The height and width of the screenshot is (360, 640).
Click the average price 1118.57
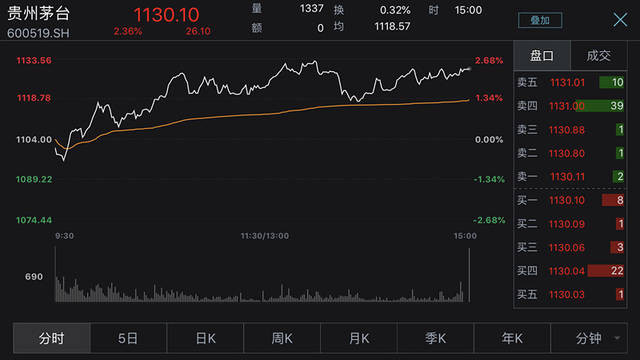pyautogui.click(x=392, y=27)
